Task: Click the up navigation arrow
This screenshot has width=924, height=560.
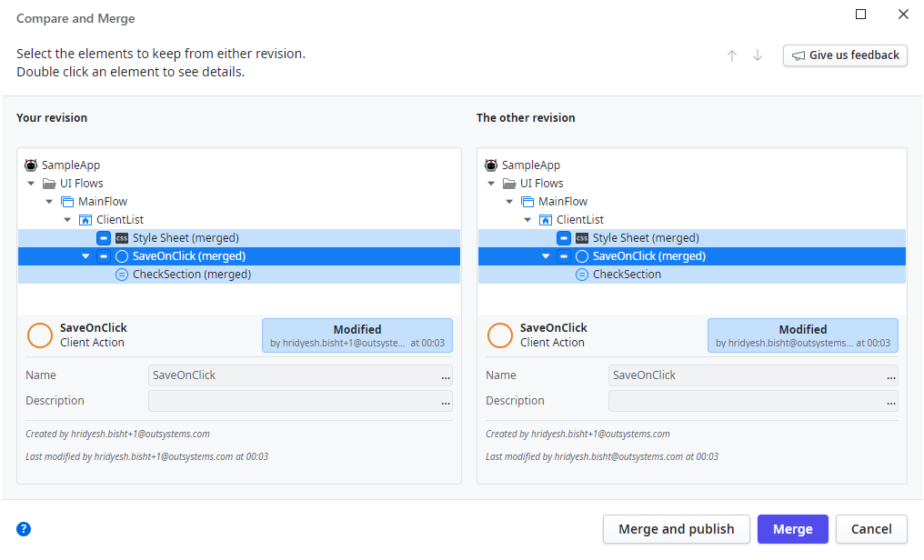Action: pos(731,55)
